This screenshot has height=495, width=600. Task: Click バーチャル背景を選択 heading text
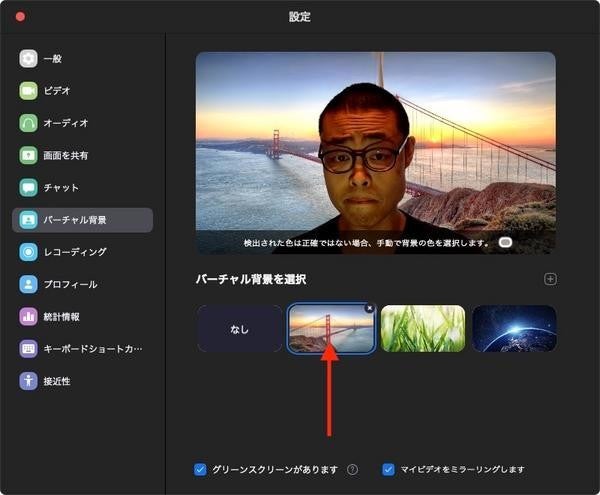pyautogui.click(x=251, y=279)
